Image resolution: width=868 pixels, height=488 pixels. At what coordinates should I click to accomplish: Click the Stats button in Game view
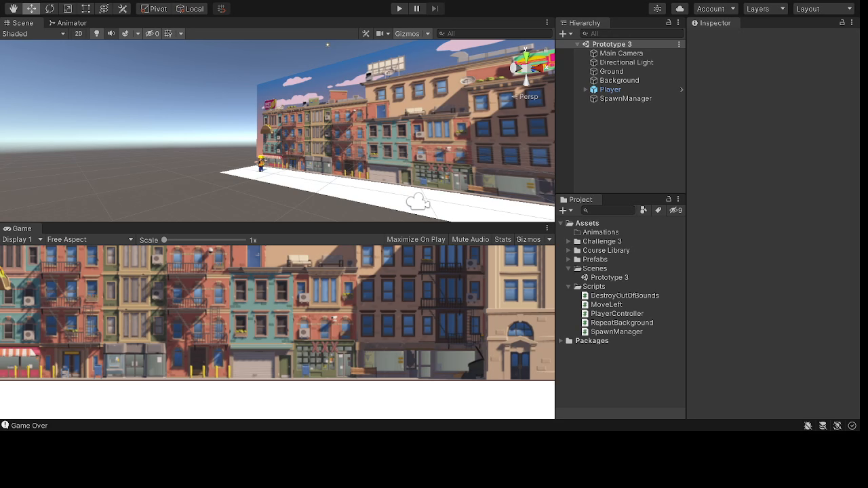[x=502, y=239]
